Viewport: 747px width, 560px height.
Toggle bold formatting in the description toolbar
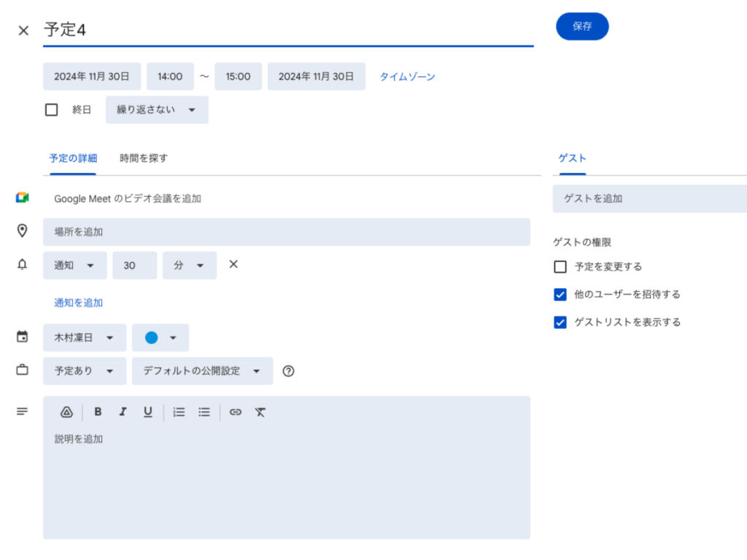point(98,412)
